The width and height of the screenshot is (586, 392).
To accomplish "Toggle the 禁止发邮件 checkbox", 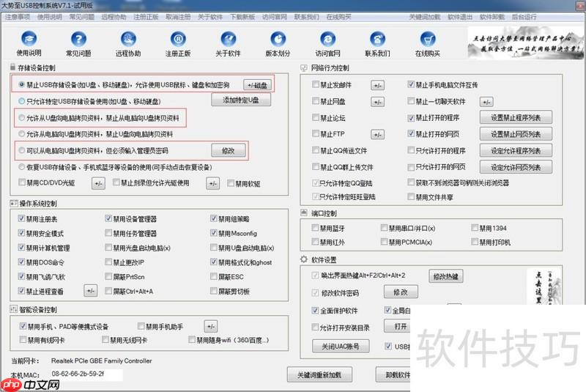I will click(x=316, y=84).
